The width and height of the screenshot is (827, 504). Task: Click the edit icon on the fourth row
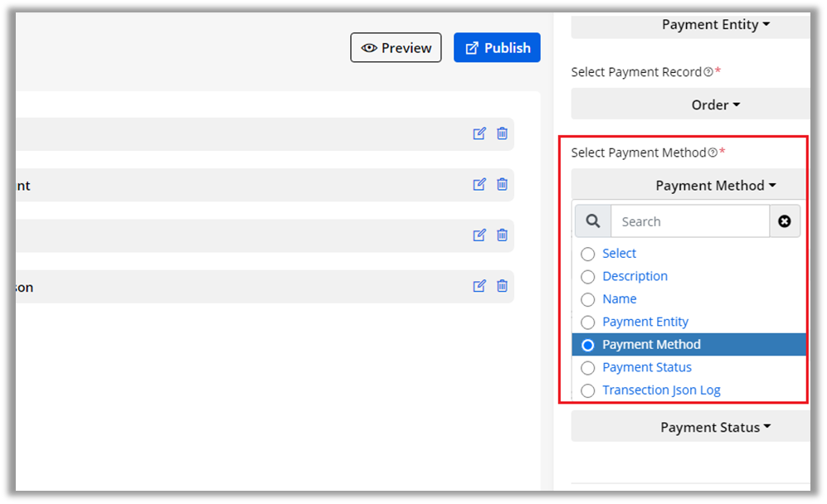[479, 286]
